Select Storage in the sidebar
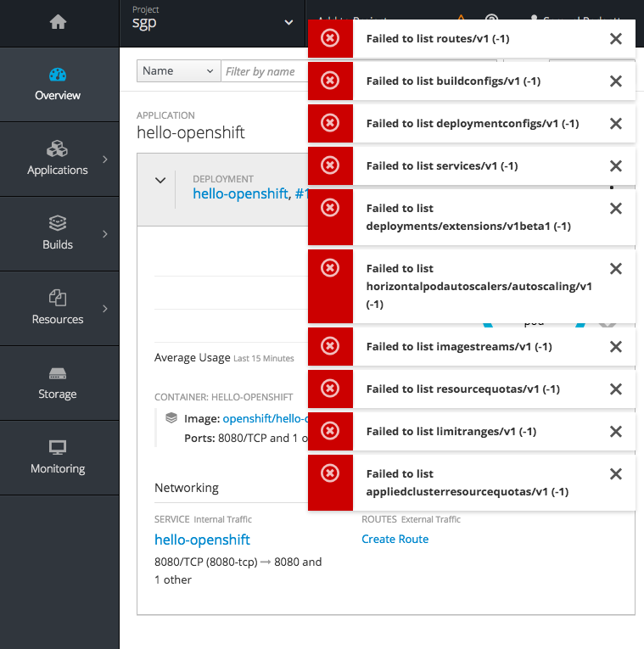Image resolution: width=644 pixels, height=649 pixels. click(59, 383)
